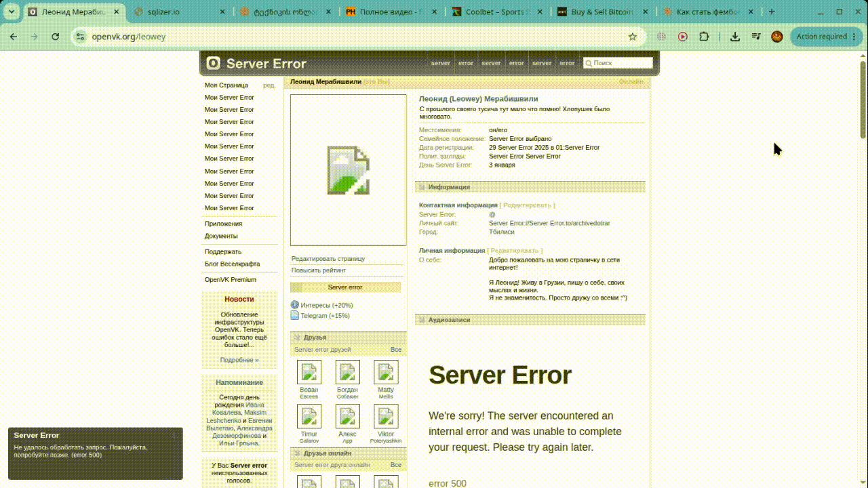Viewport: 868px width, 488px height.
Task: Open friend Алекс App's avatar
Action: click(348, 416)
